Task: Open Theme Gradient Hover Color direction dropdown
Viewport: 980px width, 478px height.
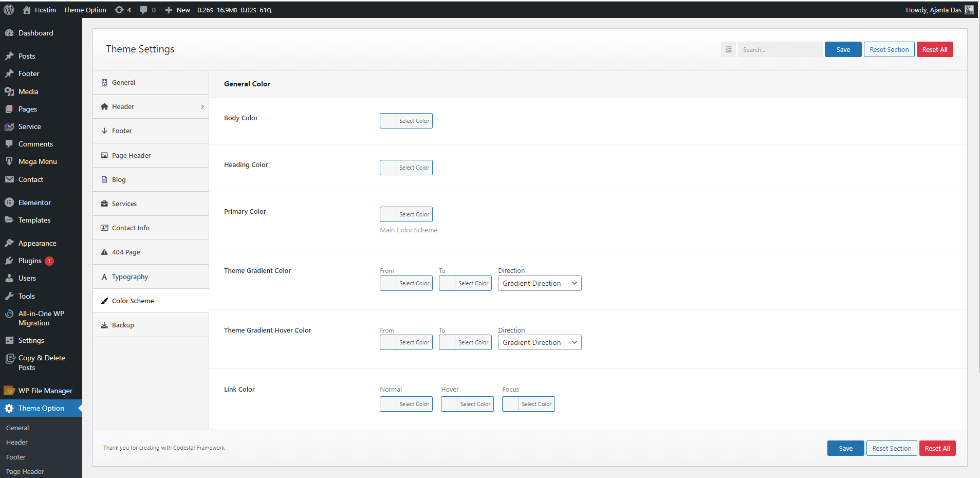Action: pyautogui.click(x=539, y=342)
